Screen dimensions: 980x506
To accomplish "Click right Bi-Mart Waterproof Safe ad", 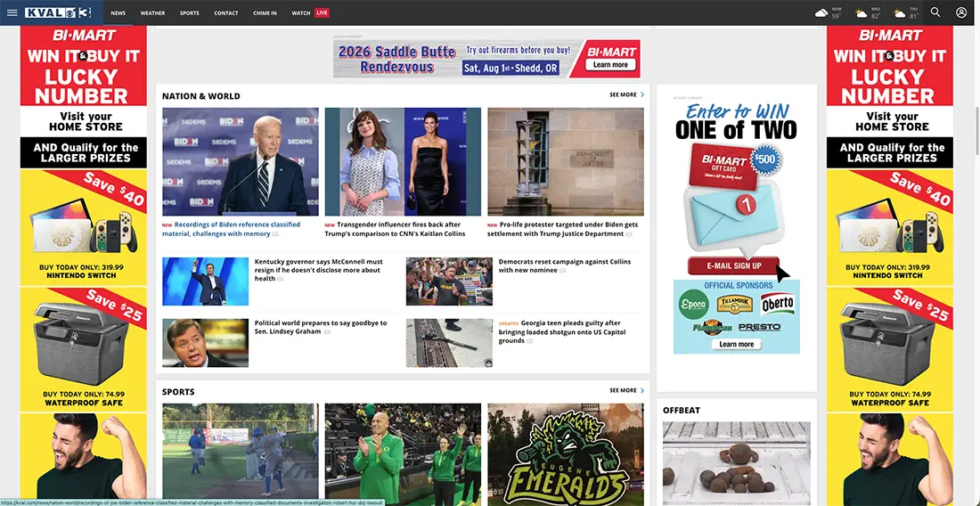I will pyautogui.click(x=890, y=348).
